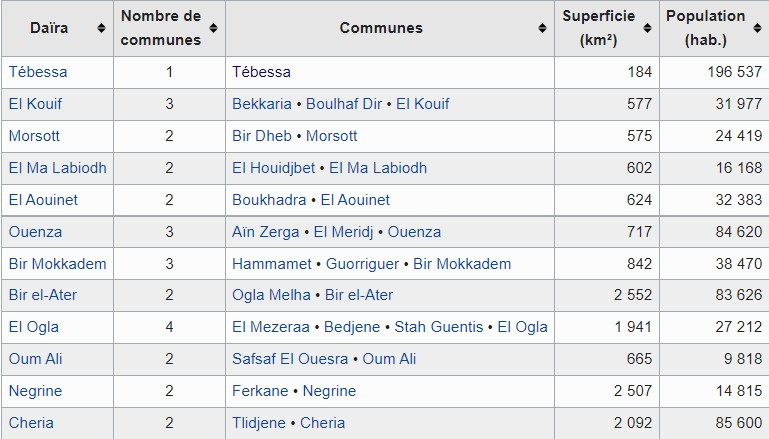Go to the Tlidjene link
This screenshot has width=769, height=439.
[x=259, y=423]
